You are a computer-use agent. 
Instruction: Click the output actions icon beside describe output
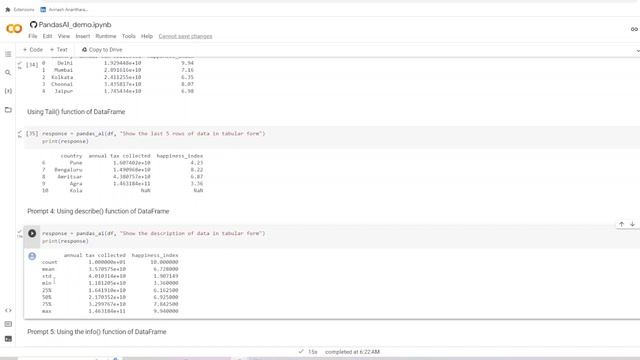[x=32, y=256]
